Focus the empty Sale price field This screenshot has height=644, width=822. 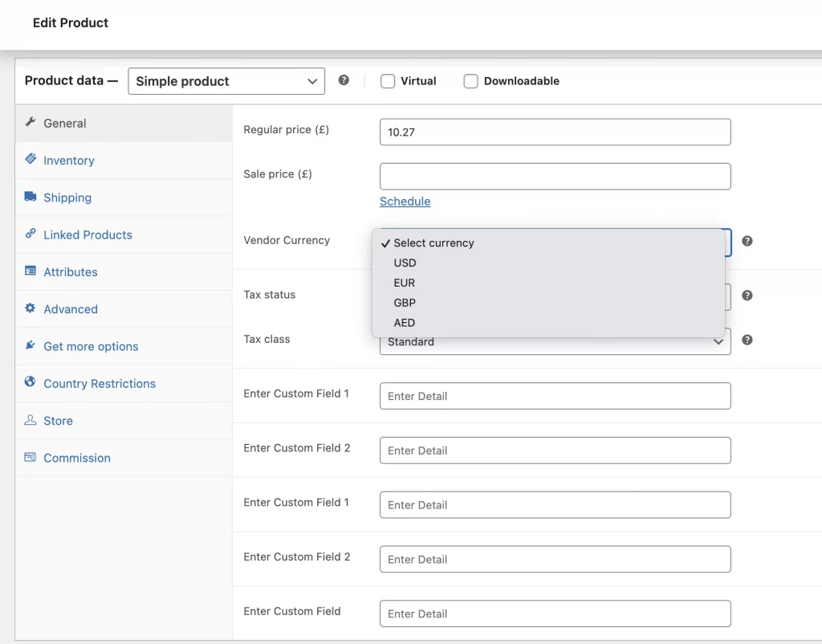click(555, 177)
